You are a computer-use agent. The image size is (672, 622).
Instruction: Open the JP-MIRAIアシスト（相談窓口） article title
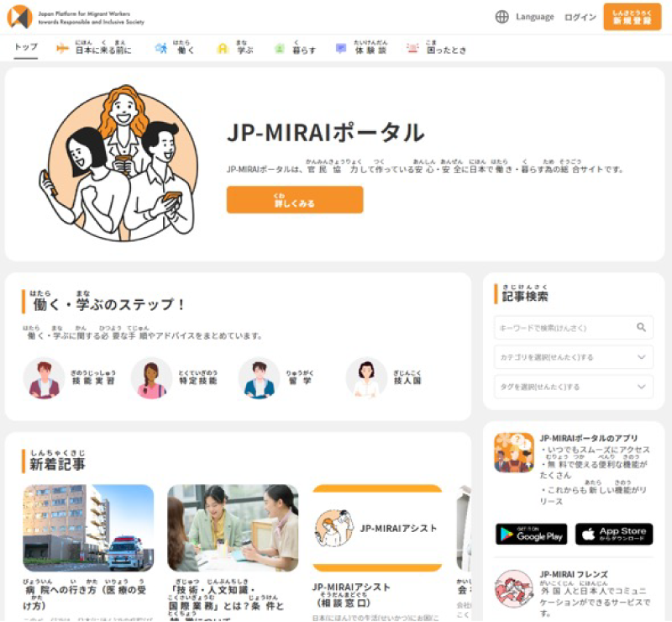click(351, 594)
